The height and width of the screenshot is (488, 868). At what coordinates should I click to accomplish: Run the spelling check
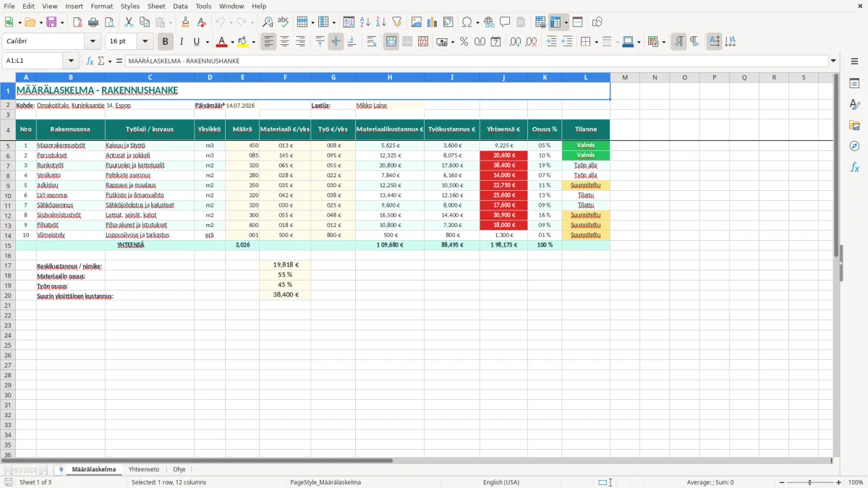284,22
